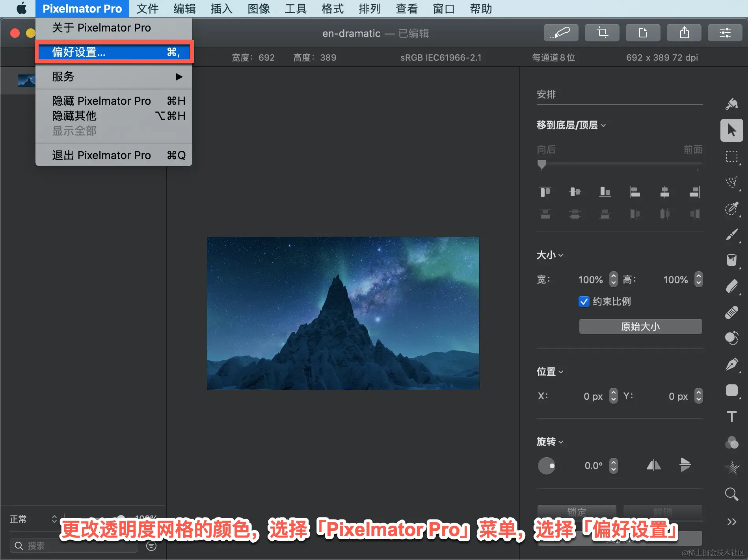This screenshot has width=748, height=560.
Task: Align vertical centers icon
Action: (575, 192)
